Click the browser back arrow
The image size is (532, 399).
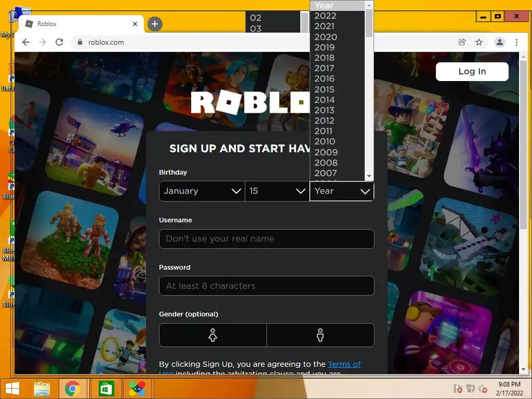pyautogui.click(x=26, y=42)
